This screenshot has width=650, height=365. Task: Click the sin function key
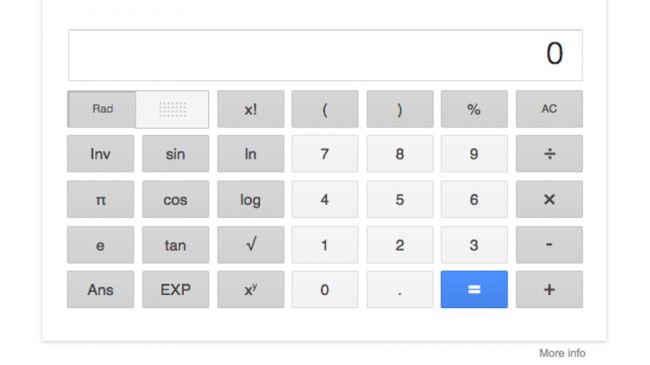[176, 154]
